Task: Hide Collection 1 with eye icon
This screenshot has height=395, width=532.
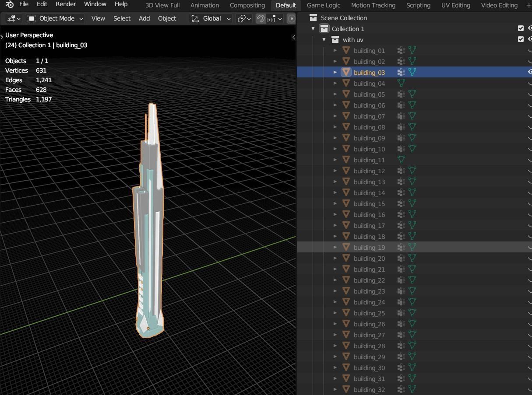Action: pyautogui.click(x=530, y=28)
